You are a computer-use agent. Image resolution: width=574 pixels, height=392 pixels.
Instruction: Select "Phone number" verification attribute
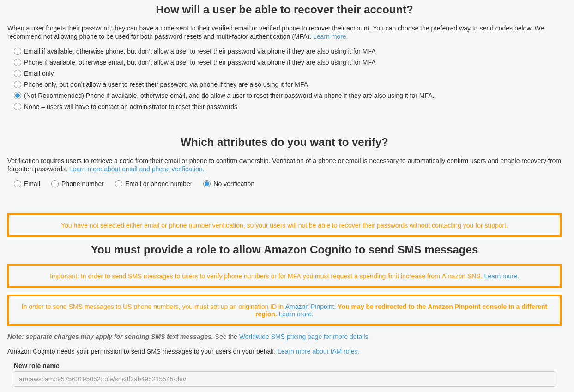[x=54, y=183]
